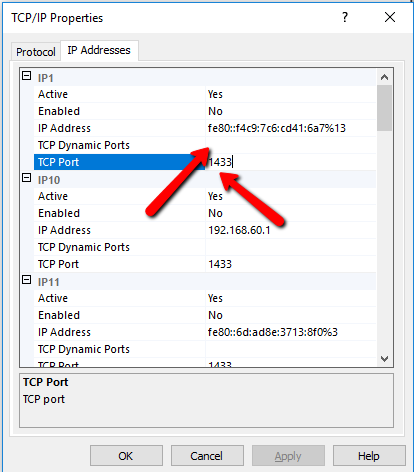Collapse the IP10 section
This screenshot has width=414, height=472.
[27, 178]
